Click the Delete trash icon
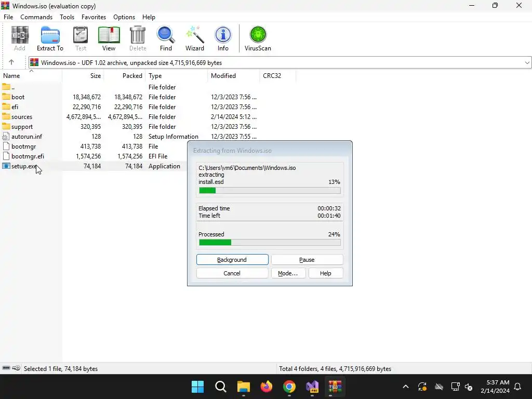Screen dimensions: 532x399 [x=138, y=38]
